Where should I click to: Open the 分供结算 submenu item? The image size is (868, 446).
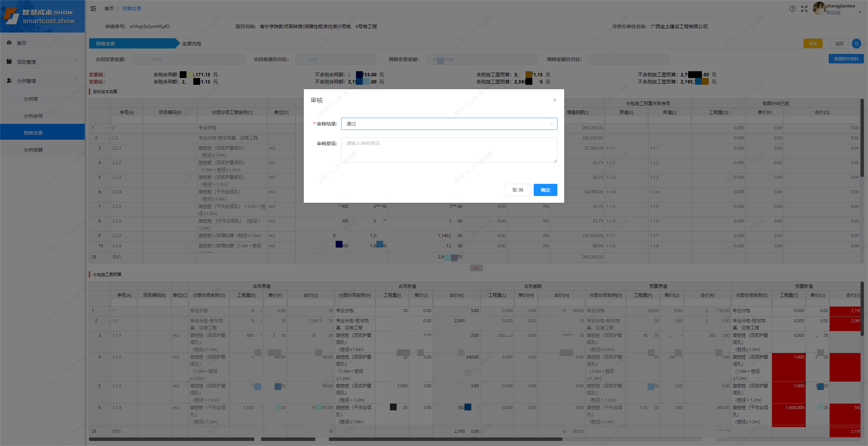coord(33,150)
